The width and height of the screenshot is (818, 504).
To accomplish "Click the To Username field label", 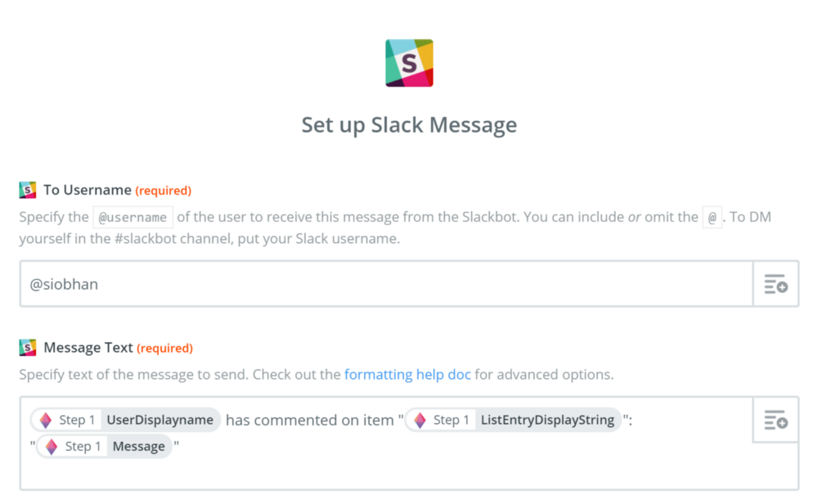I will point(88,190).
